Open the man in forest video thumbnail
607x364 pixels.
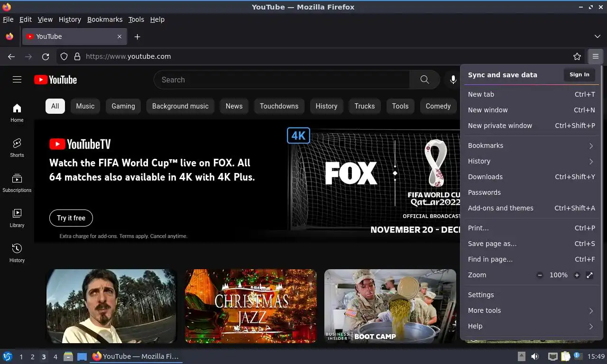(x=111, y=306)
